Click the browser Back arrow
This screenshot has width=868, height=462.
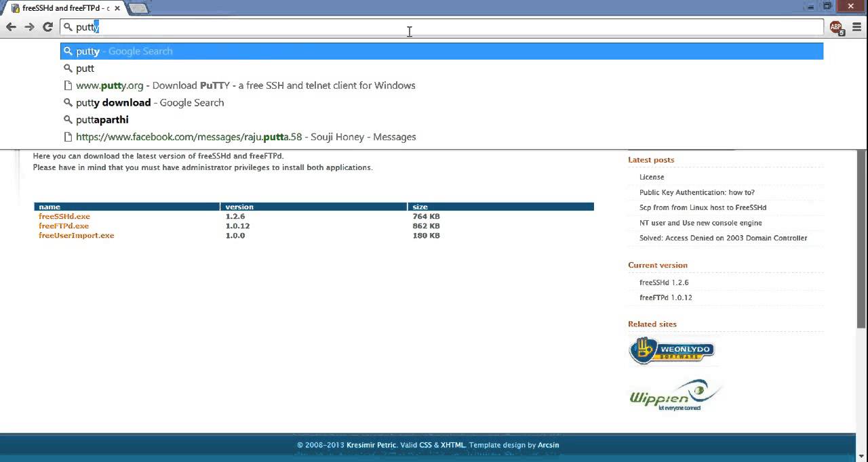(x=11, y=27)
